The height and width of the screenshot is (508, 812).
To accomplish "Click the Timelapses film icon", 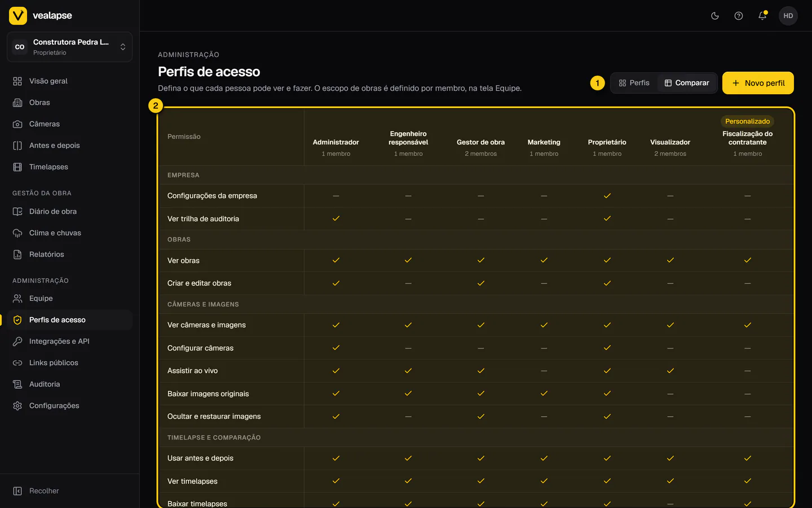I will [x=17, y=167].
